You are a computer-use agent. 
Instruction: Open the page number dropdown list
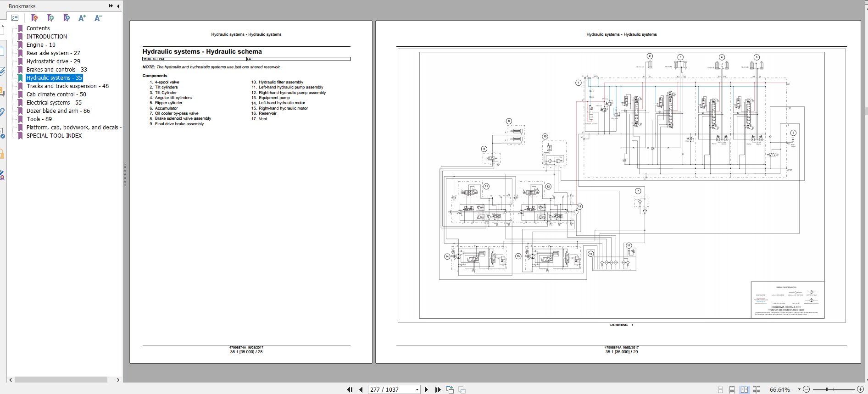point(417,389)
